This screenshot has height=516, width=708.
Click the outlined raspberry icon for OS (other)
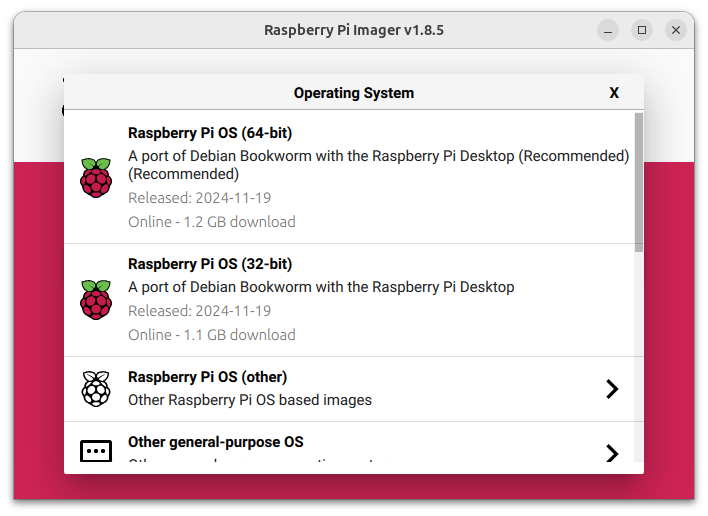coord(96,389)
